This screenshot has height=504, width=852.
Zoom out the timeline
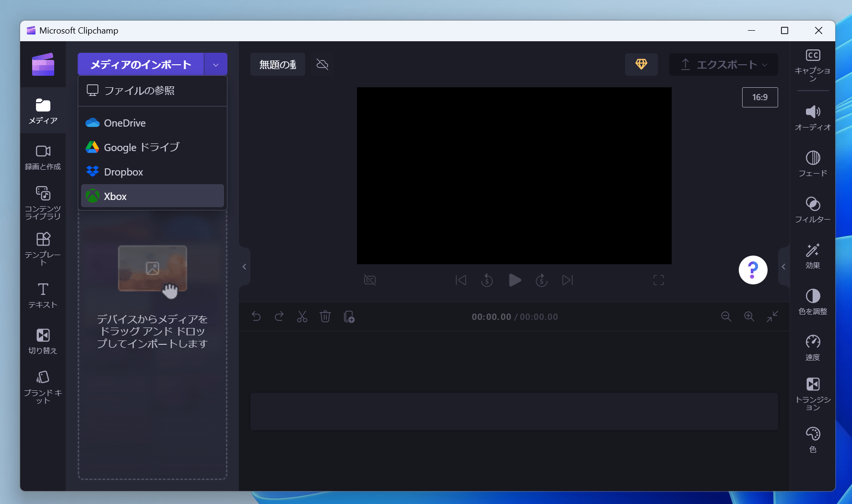coord(726,316)
